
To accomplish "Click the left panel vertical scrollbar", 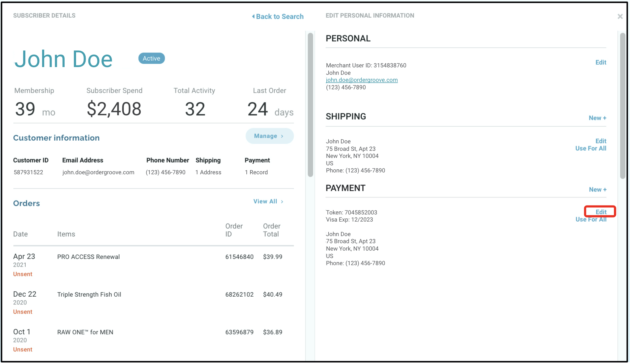I will pyautogui.click(x=310, y=105).
